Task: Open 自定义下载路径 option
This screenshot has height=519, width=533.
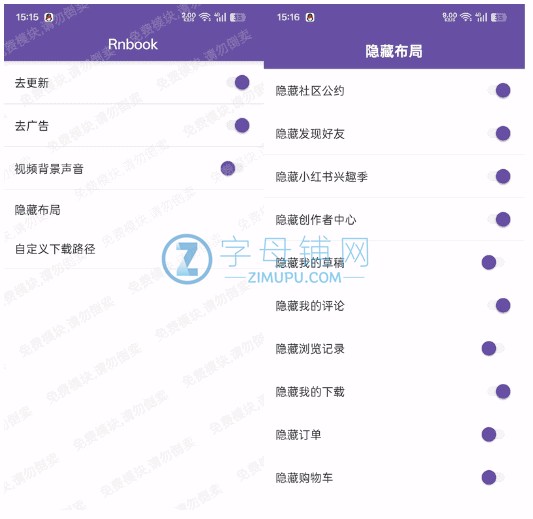Action: [x=134, y=249]
